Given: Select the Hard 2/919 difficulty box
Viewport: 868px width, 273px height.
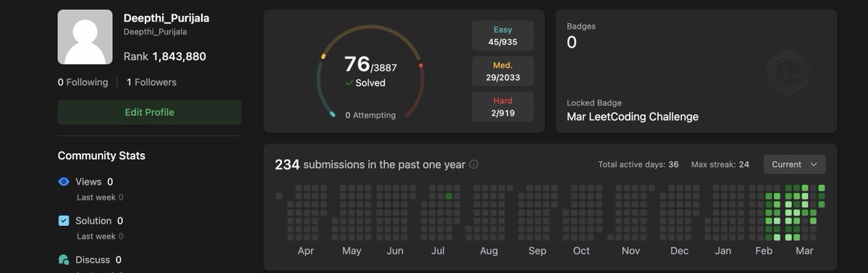Looking at the screenshot, I should pos(503,106).
